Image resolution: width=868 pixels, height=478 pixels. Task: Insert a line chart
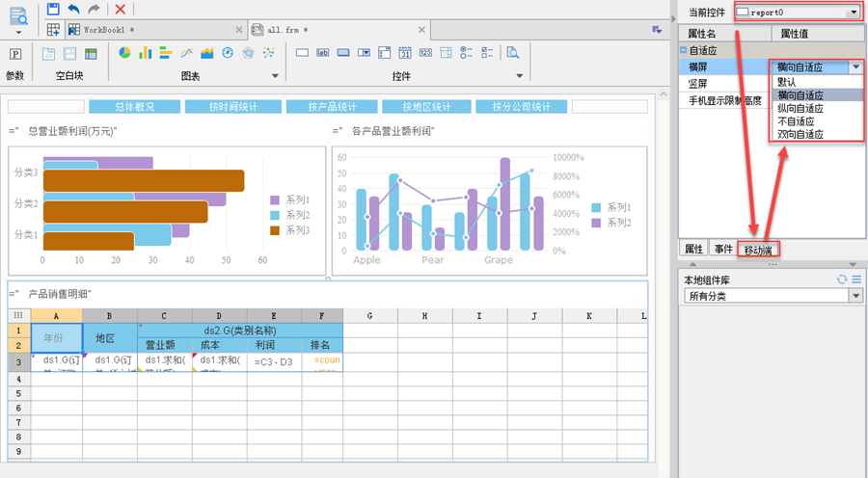(186, 53)
